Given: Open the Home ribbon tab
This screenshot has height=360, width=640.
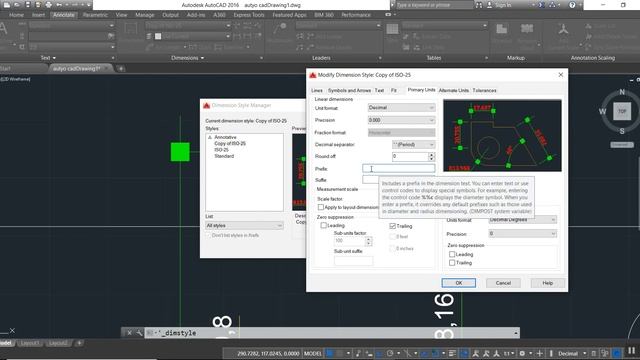Looking at the screenshot, I should (16, 15).
